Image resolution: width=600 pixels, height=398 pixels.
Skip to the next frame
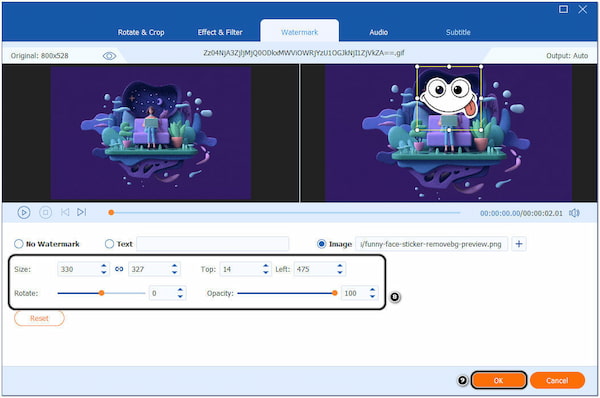82,212
